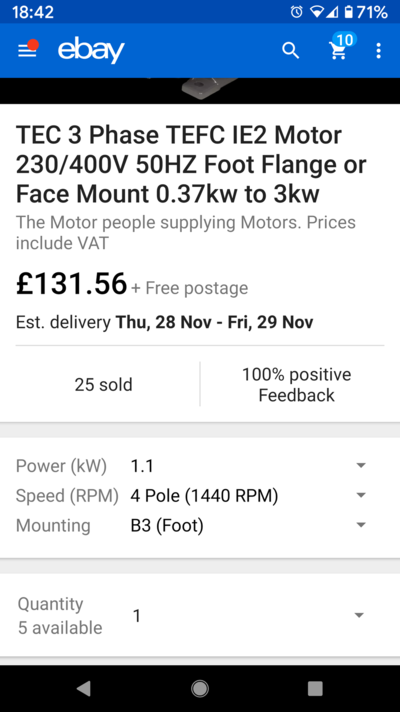Tap the 25 sold link
The width and height of the screenshot is (400, 712).
click(x=104, y=385)
